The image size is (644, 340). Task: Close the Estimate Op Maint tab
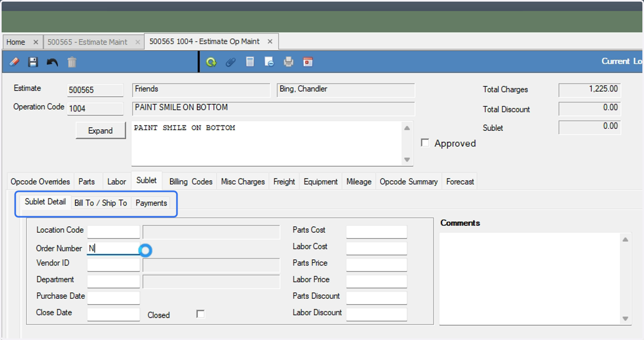[x=270, y=41]
